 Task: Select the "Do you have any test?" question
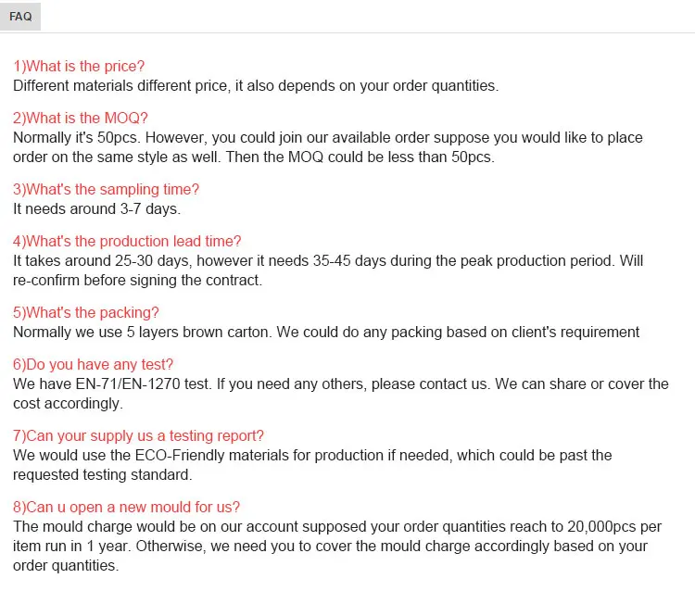tap(93, 365)
